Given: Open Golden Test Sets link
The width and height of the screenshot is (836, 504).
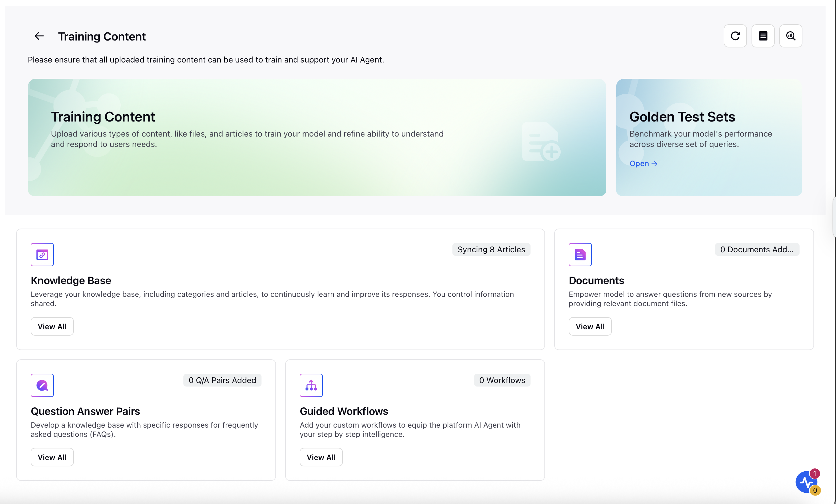Looking at the screenshot, I should click(643, 163).
